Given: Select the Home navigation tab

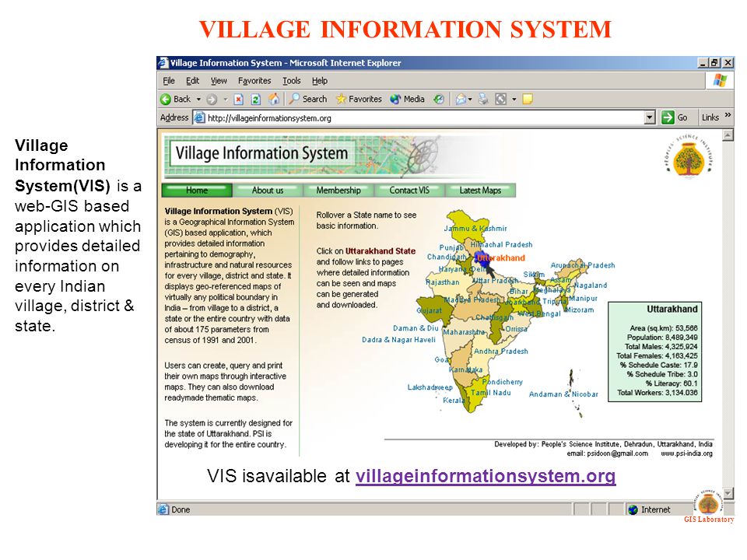Looking at the screenshot, I should point(197,190).
